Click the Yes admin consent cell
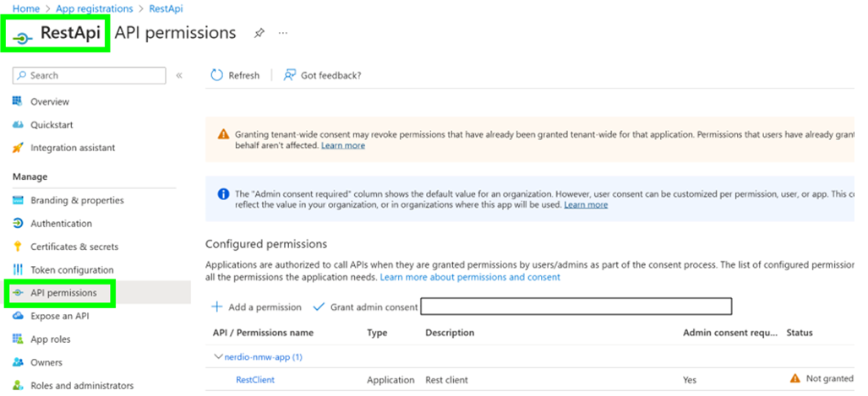The height and width of the screenshot is (396, 868). [x=690, y=380]
